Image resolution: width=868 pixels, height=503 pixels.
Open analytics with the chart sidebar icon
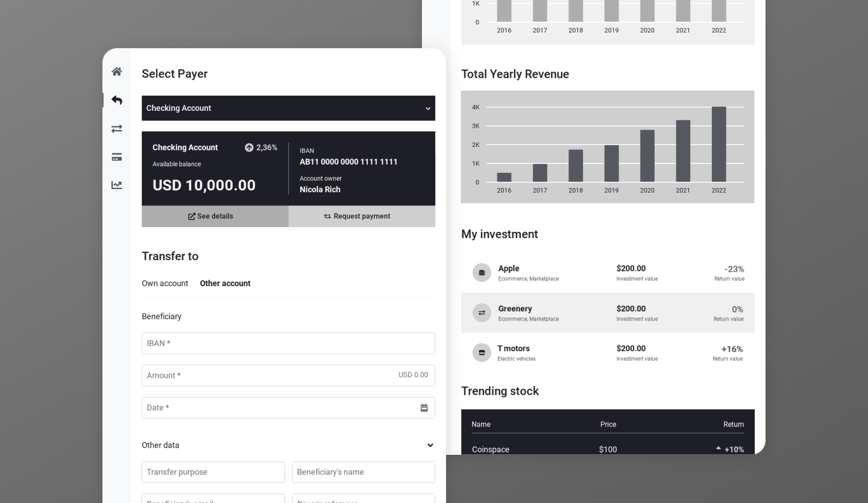pyautogui.click(x=116, y=185)
